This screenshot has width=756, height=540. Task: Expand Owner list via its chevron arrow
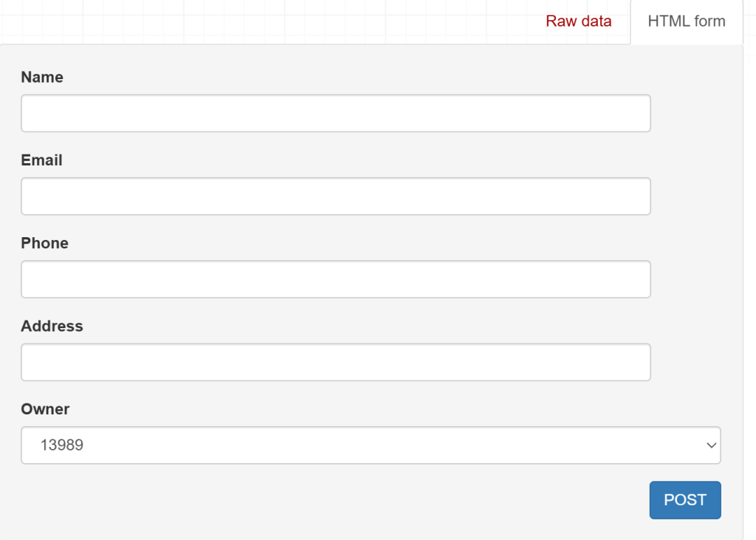[711, 445]
